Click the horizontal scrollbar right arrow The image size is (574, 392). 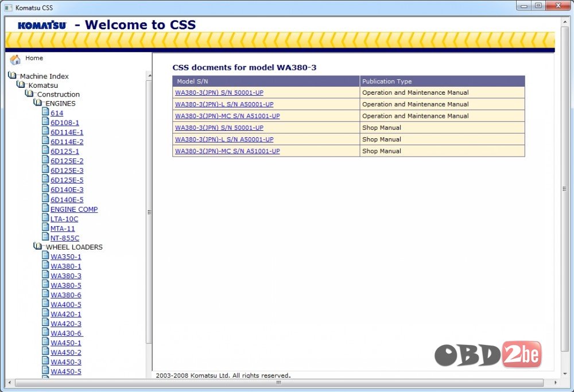(555, 382)
